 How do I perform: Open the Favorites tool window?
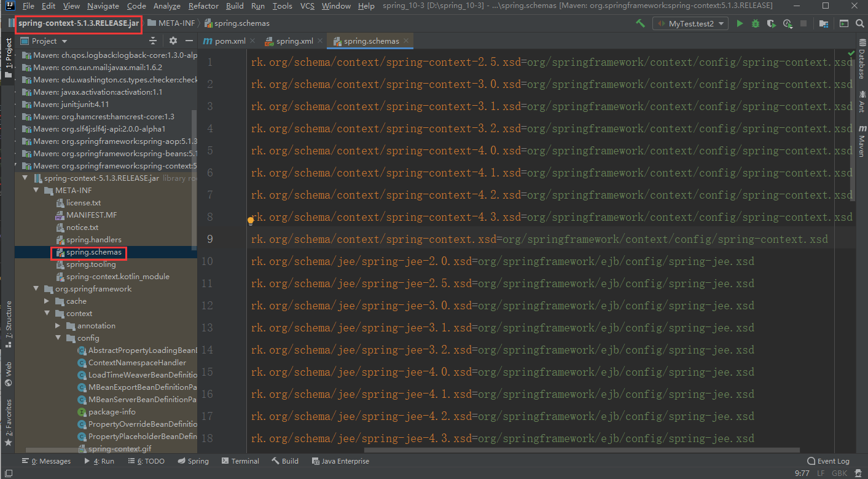[x=8, y=422]
